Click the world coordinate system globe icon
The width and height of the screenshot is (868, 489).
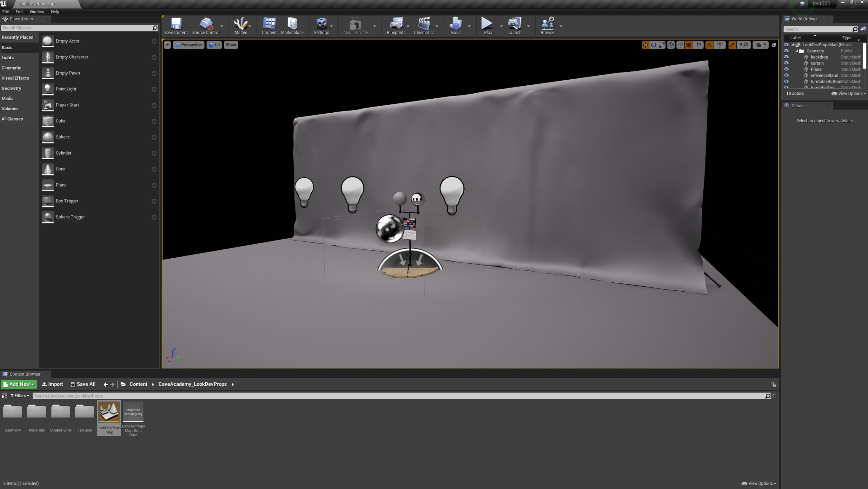pyautogui.click(x=671, y=45)
